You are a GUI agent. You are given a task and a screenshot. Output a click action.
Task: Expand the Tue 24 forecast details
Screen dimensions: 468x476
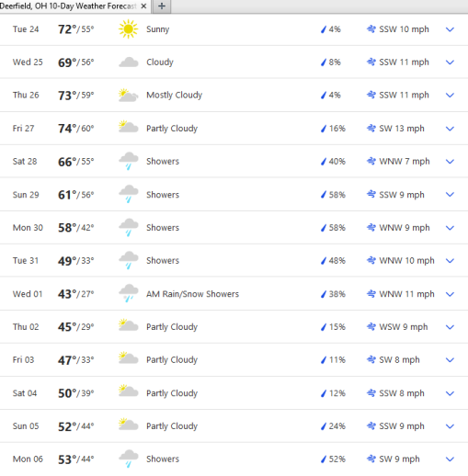tap(450, 29)
